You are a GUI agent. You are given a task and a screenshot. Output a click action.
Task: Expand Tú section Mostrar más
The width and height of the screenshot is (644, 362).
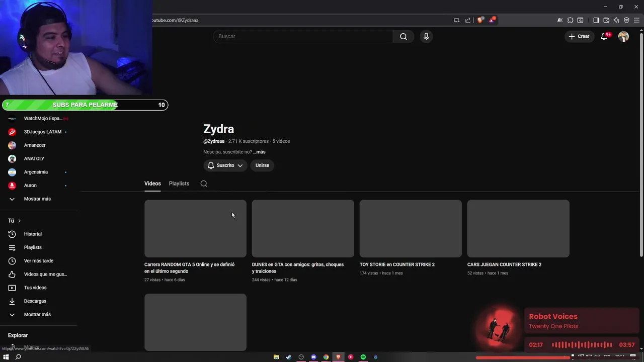(39, 315)
